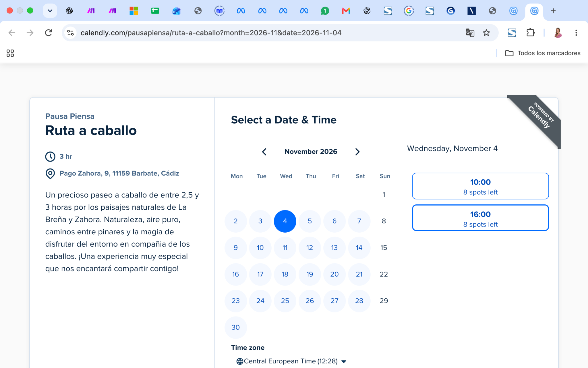The width and height of the screenshot is (588, 368).
Task: Open the Extensions puzzle icon
Action: tap(531, 33)
